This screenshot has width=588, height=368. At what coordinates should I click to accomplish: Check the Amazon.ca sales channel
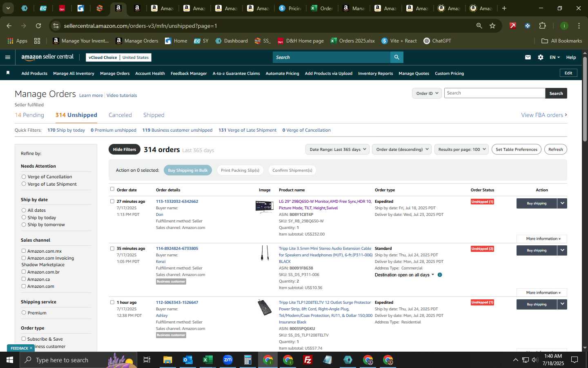click(x=24, y=279)
